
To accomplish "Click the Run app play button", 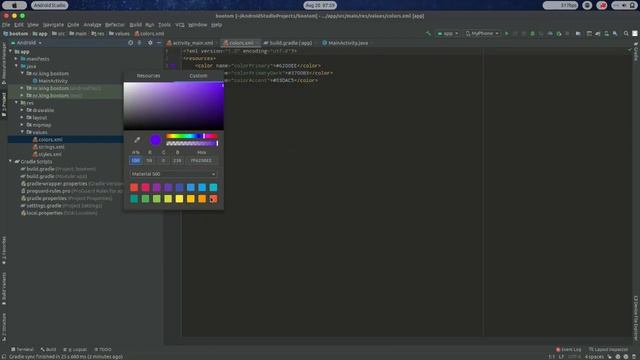I will tap(507, 33).
